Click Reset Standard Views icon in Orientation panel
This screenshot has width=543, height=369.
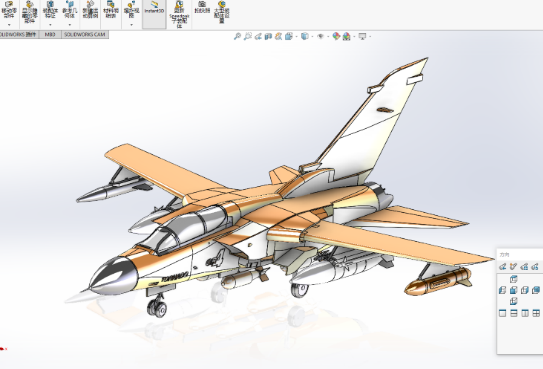(535, 266)
